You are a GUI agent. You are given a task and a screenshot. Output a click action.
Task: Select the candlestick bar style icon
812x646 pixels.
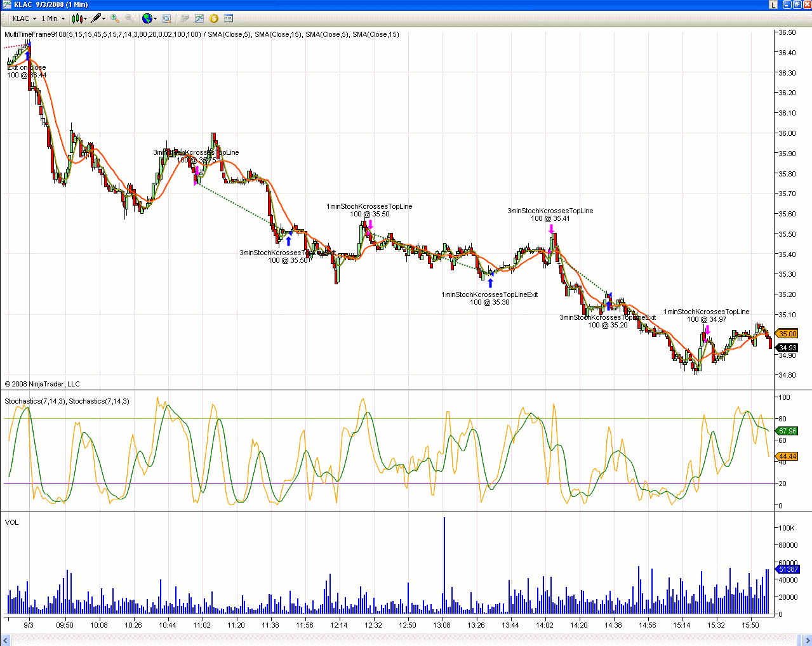point(77,18)
